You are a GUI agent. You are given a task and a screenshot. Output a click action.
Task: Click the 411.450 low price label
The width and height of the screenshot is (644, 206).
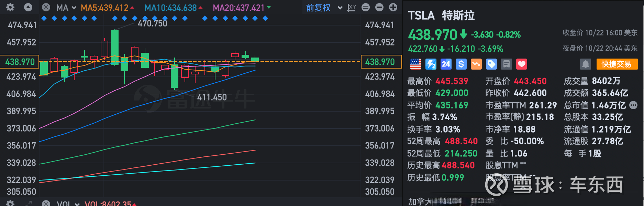coord(212,97)
